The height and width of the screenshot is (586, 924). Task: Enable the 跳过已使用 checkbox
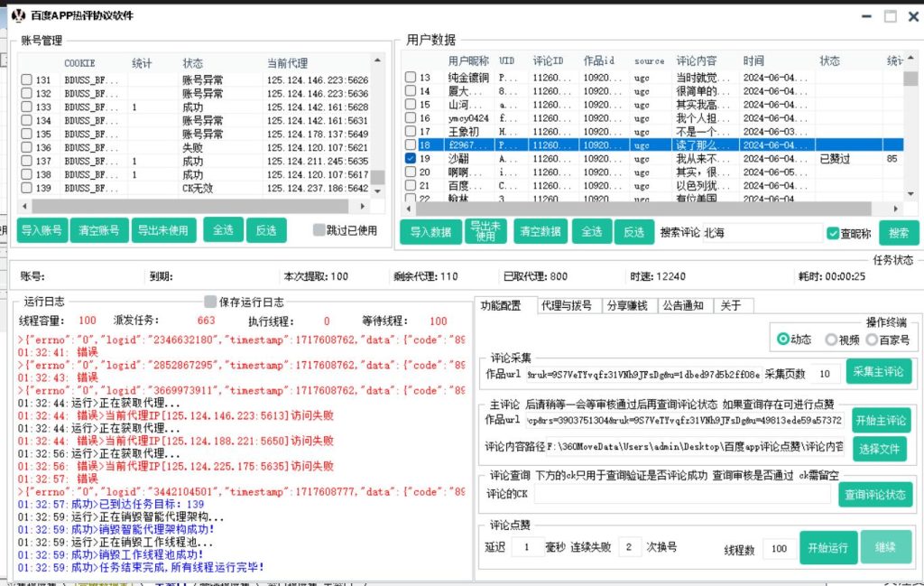tap(318, 230)
